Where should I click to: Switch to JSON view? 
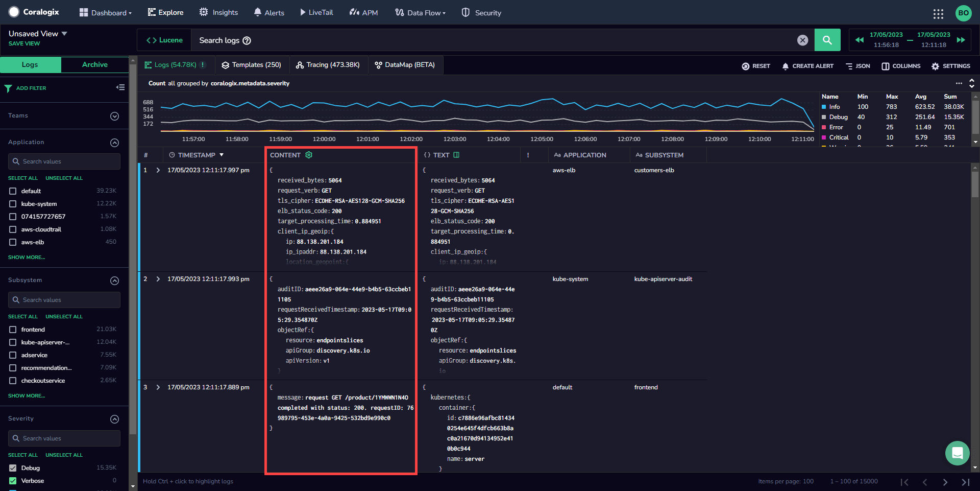coord(857,66)
